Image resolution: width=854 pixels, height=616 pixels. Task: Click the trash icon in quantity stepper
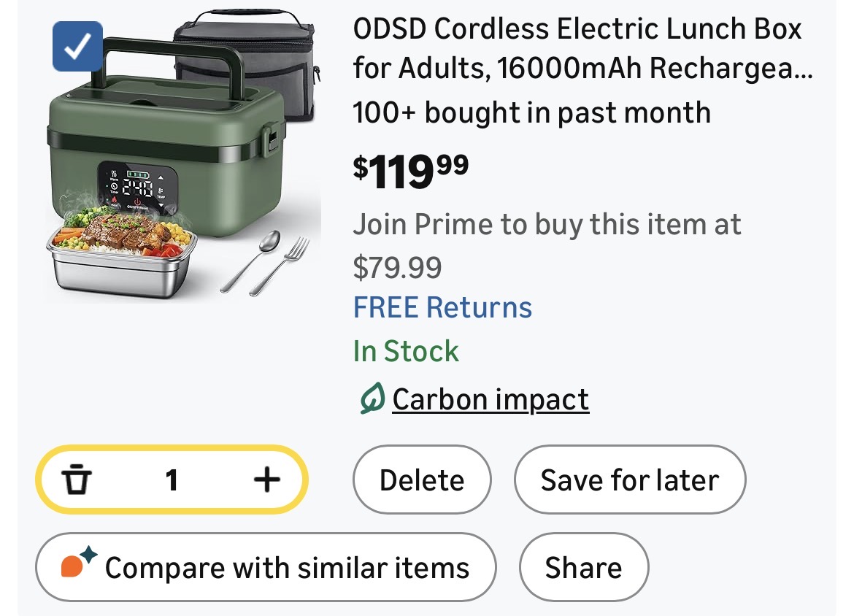click(x=76, y=480)
